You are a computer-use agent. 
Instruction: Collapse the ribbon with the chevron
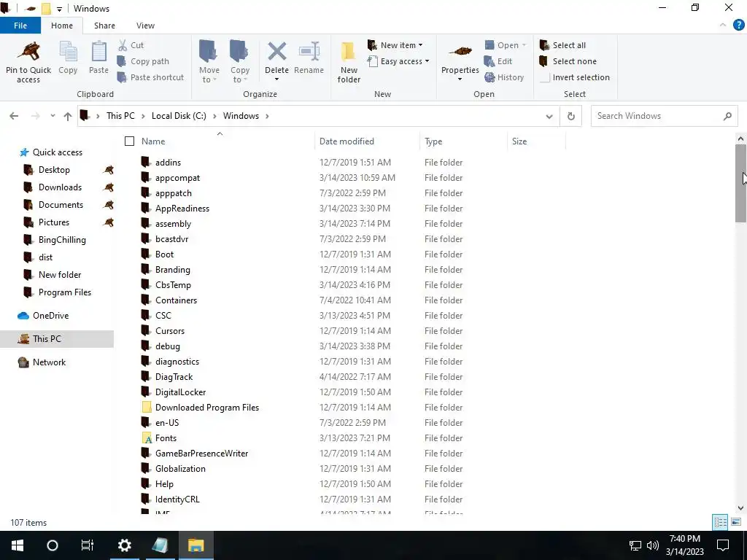[723, 26]
